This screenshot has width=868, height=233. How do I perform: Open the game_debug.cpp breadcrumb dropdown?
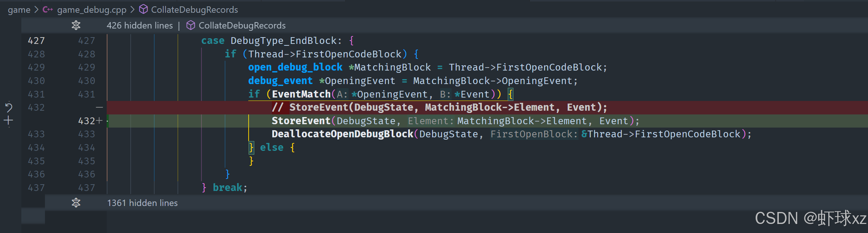[x=91, y=9]
